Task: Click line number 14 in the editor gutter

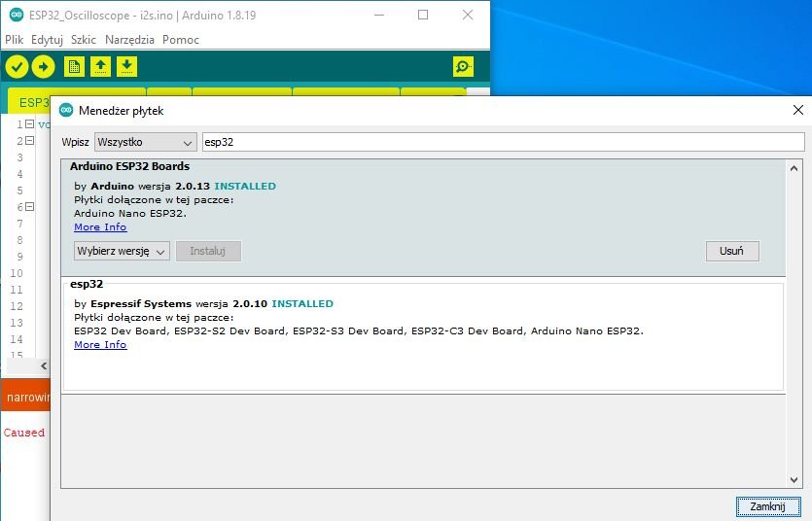Action: [17, 339]
